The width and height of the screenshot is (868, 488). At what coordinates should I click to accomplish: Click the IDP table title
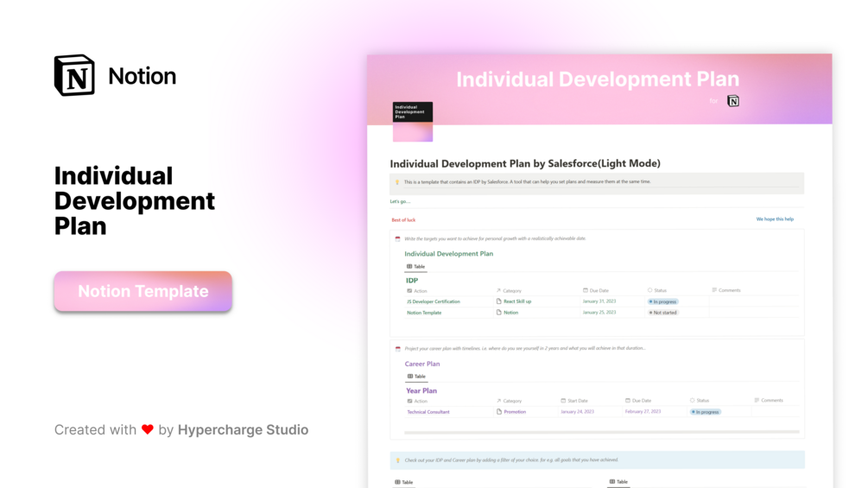coord(412,281)
